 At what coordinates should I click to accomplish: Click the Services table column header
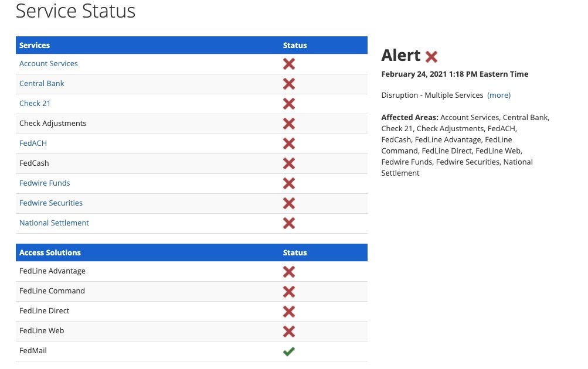click(35, 45)
